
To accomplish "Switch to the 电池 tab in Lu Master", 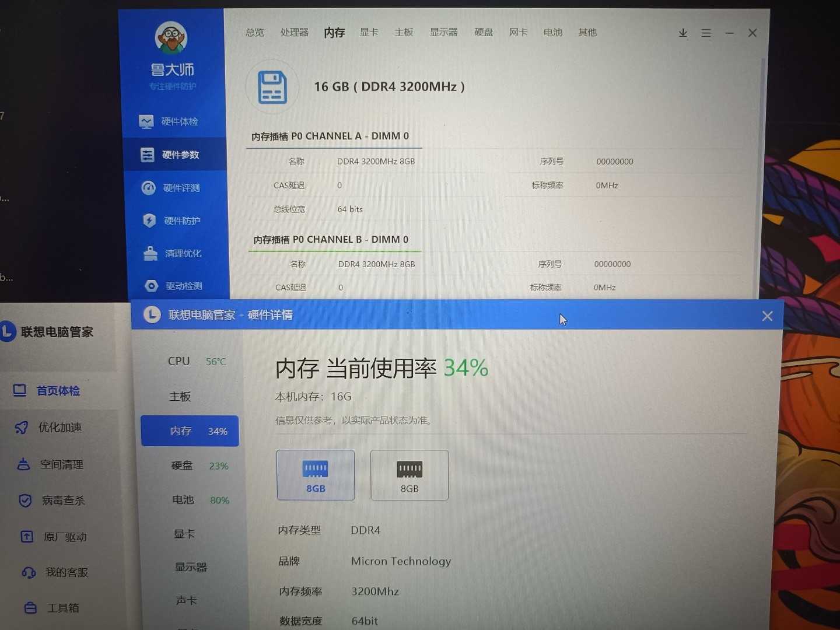I will click(x=553, y=32).
